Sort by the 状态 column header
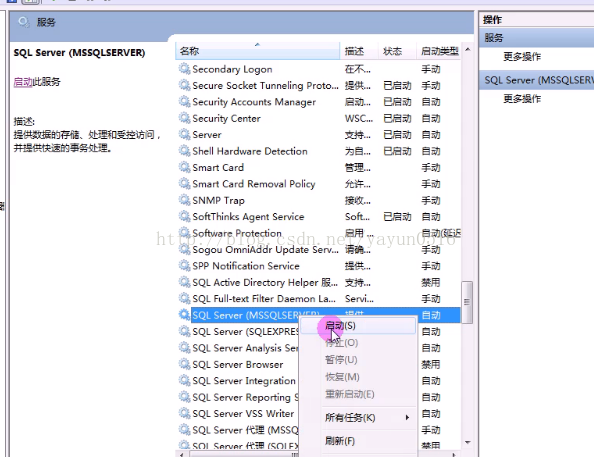The width and height of the screenshot is (594, 457). (x=397, y=51)
